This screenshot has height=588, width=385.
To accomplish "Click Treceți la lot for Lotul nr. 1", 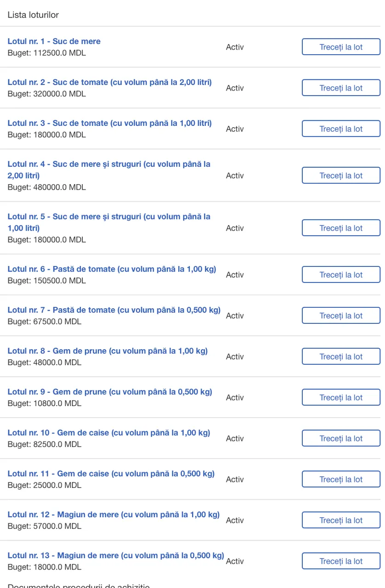I will coord(341,47).
